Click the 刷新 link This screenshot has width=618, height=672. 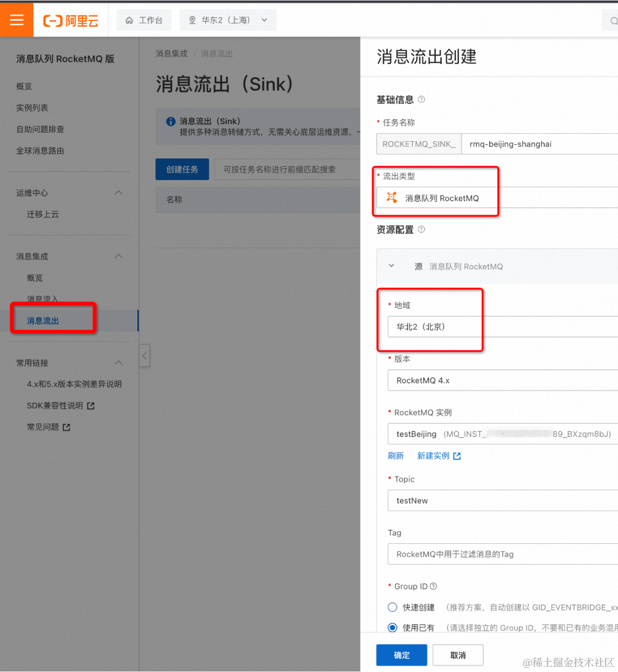click(396, 456)
